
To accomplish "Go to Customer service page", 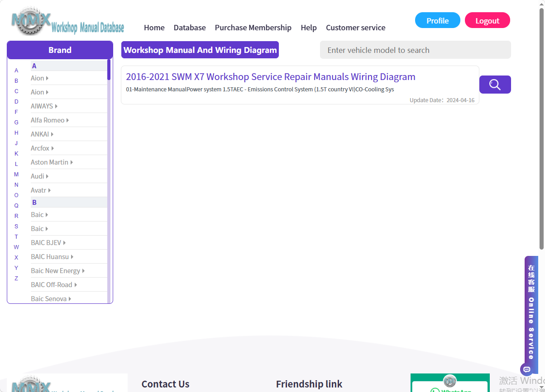I will click(x=356, y=28).
